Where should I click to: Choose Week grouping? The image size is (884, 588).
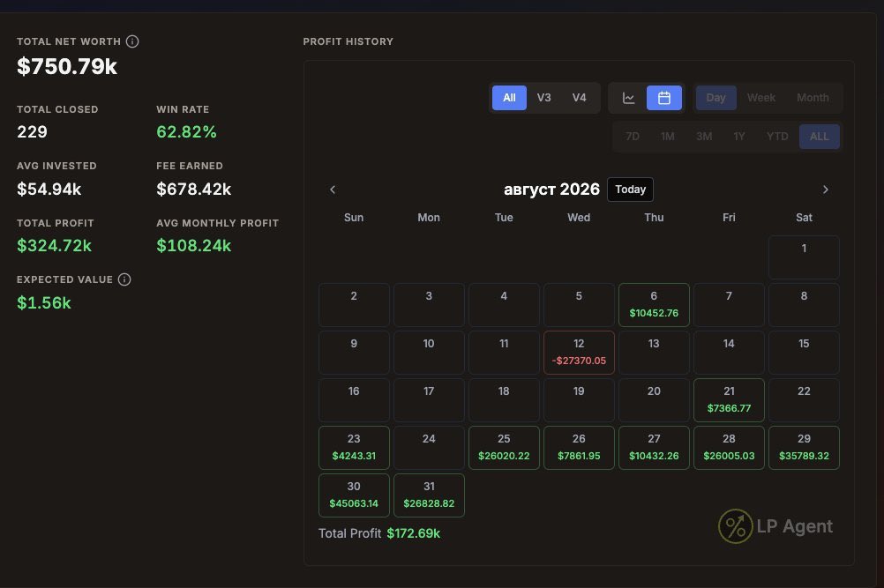coord(761,98)
